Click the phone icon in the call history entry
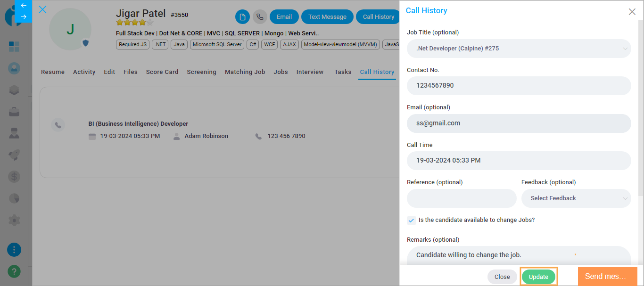The image size is (644, 286). click(x=58, y=124)
